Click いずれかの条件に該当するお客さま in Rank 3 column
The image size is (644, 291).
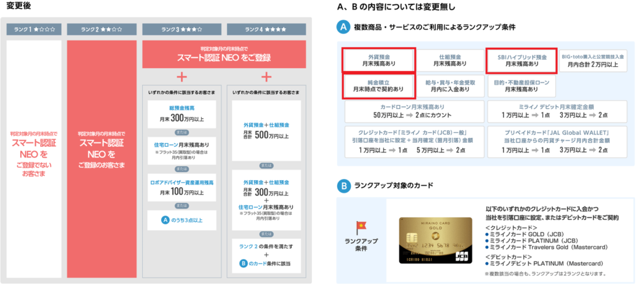click(x=182, y=92)
